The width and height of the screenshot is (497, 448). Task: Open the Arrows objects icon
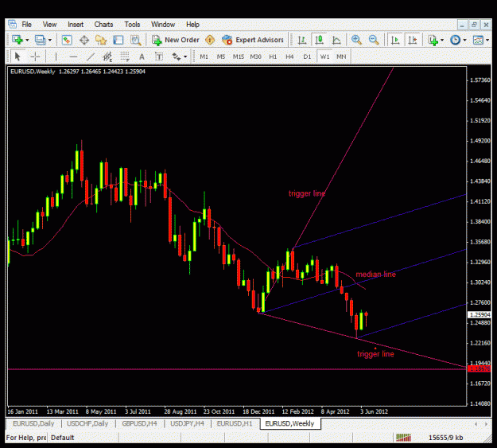[x=176, y=56]
